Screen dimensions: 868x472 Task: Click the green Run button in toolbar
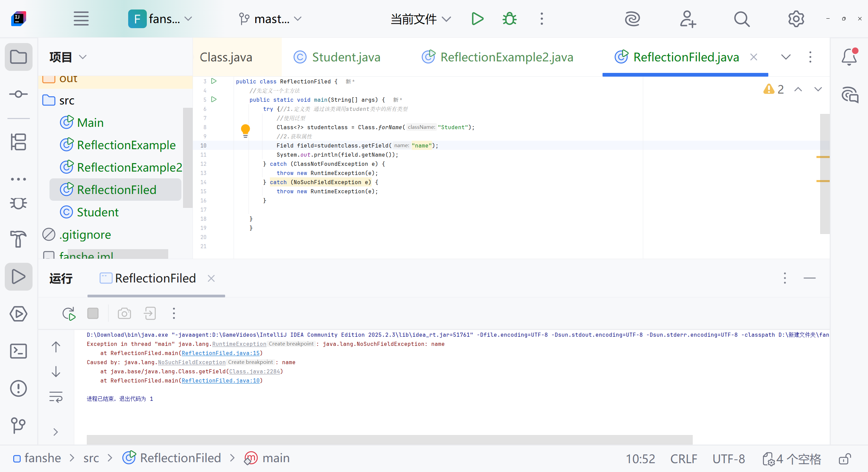click(x=477, y=19)
